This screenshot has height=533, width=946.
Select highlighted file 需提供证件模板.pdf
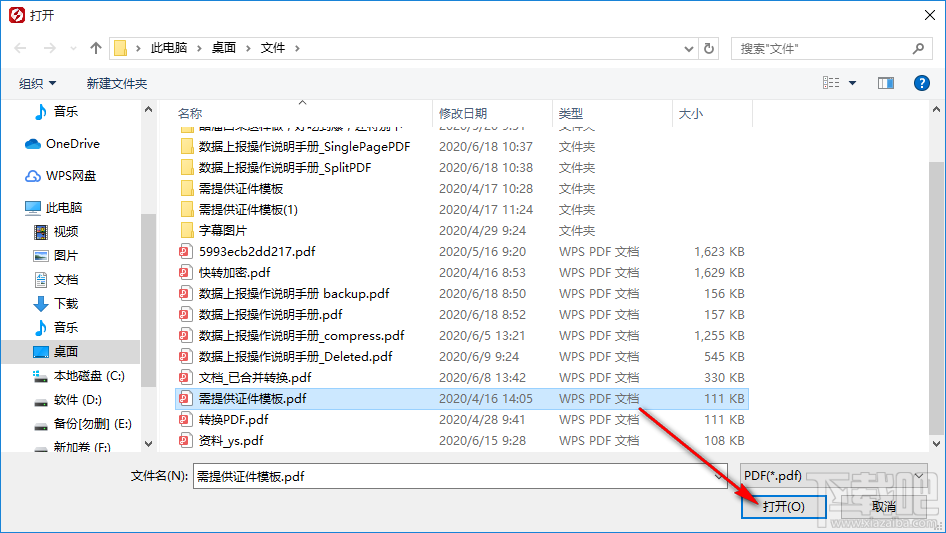462,398
